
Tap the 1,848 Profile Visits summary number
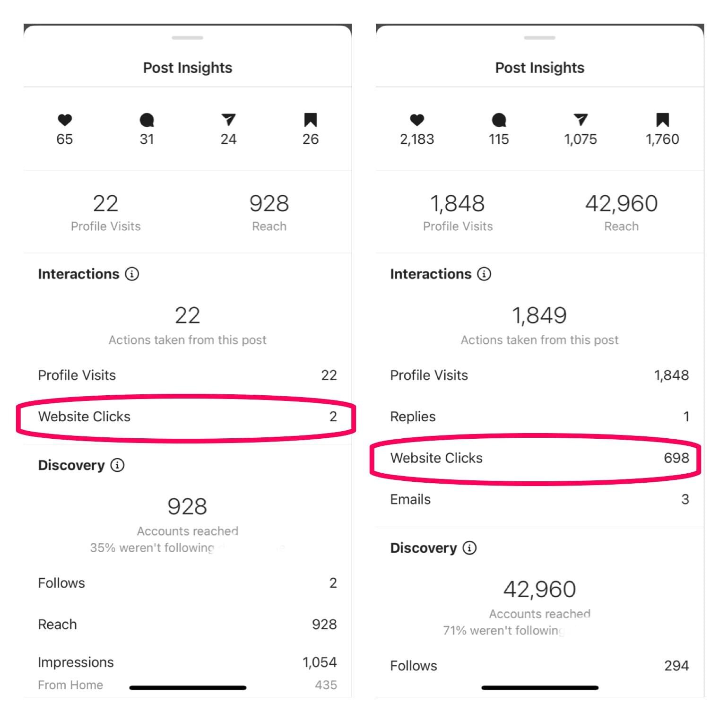pyautogui.click(x=458, y=204)
